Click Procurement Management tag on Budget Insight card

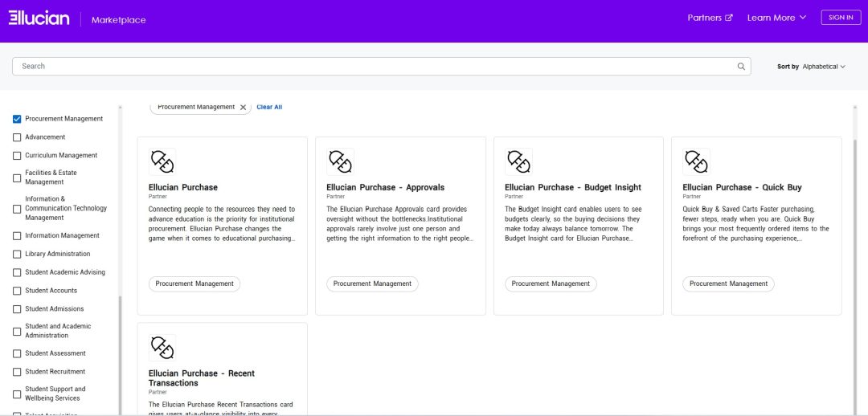pyautogui.click(x=551, y=283)
